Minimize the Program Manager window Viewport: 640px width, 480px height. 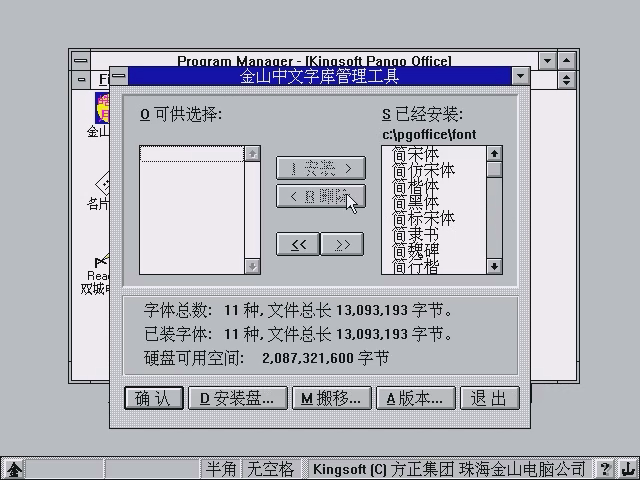547,61
